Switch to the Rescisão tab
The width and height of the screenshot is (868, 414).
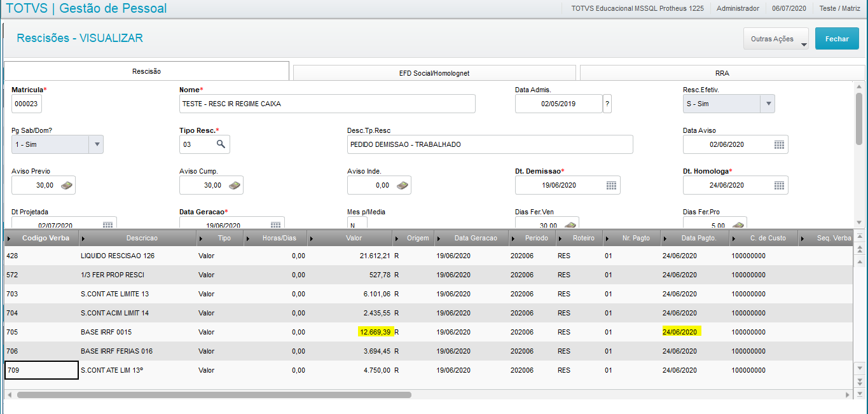(x=146, y=71)
